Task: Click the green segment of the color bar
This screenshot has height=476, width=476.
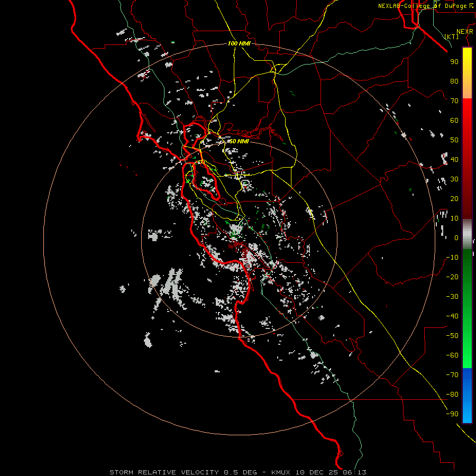Action: coord(467,308)
